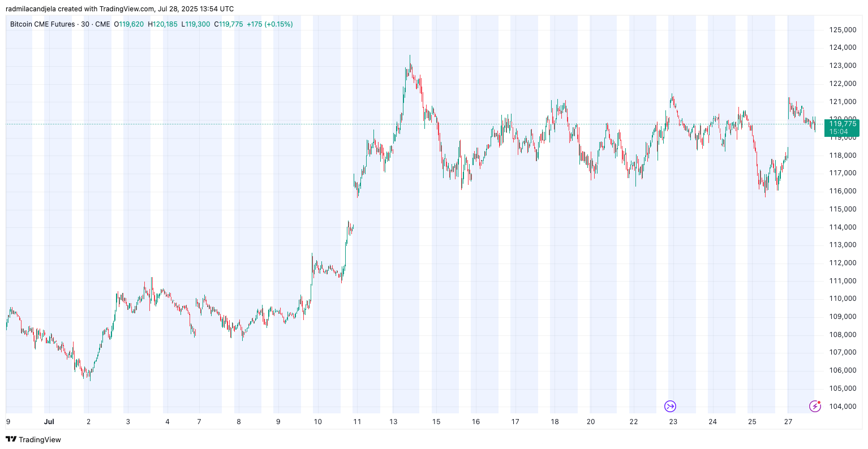Click the close value C119,775
Screen dimensions: 868x449
tap(229, 24)
